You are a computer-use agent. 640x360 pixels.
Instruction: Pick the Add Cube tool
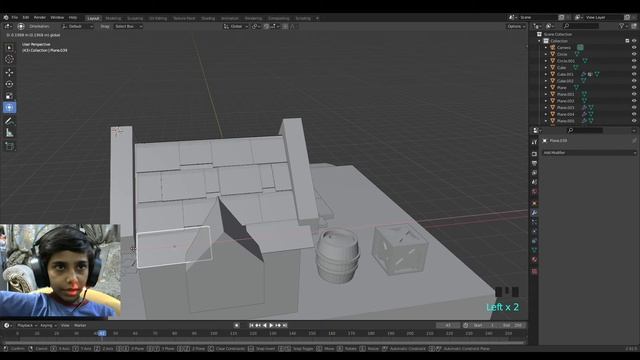pyautogui.click(x=9, y=146)
